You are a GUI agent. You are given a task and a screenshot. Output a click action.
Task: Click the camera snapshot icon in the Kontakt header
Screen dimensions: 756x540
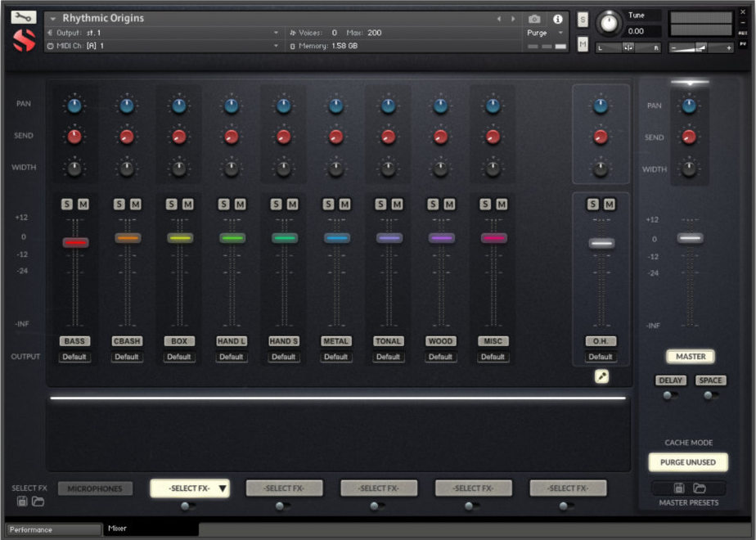tap(533, 18)
